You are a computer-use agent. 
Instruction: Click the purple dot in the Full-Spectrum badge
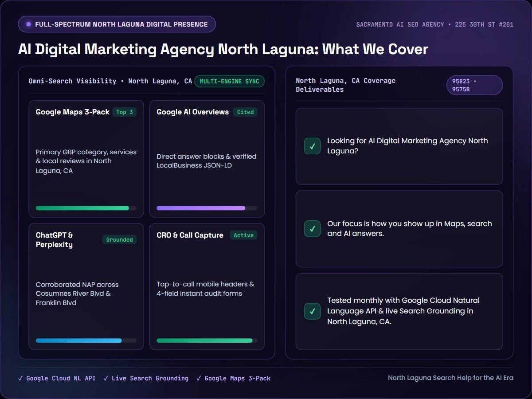click(29, 24)
